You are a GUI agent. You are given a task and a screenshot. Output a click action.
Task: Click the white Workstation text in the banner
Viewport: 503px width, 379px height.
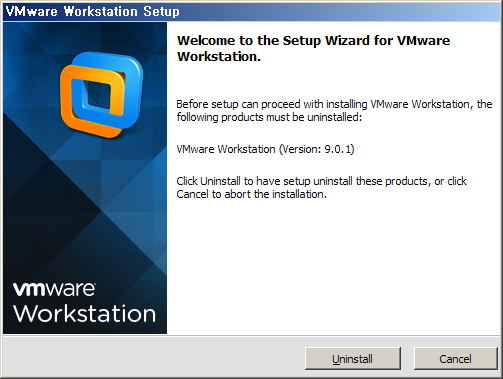tap(85, 314)
